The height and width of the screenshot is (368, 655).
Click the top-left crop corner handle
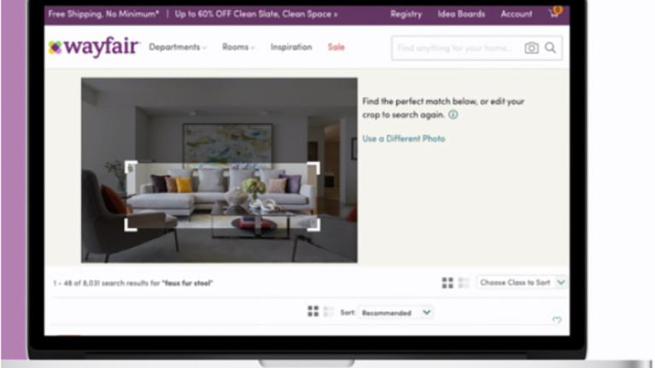(131, 168)
